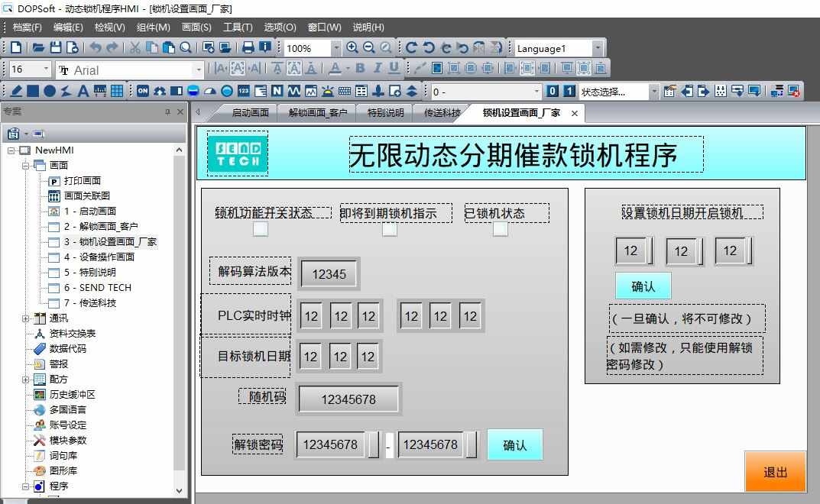Select the text A tool
820x504 pixels.
click(83, 91)
